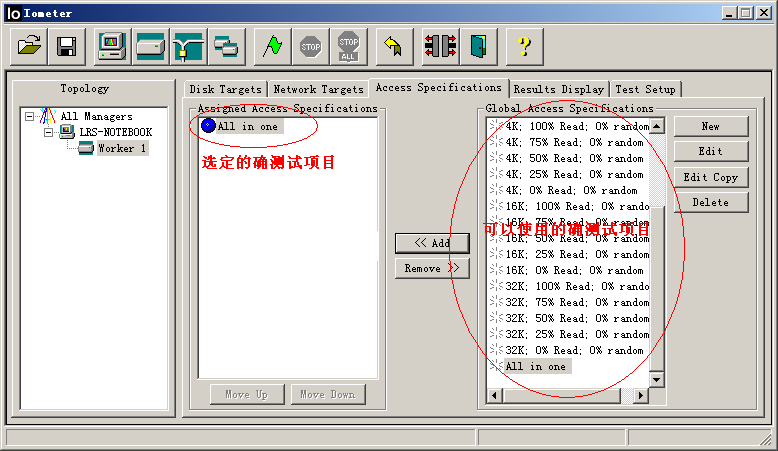Open the Results Display tab
The image size is (778, 451).
click(558, 90)
